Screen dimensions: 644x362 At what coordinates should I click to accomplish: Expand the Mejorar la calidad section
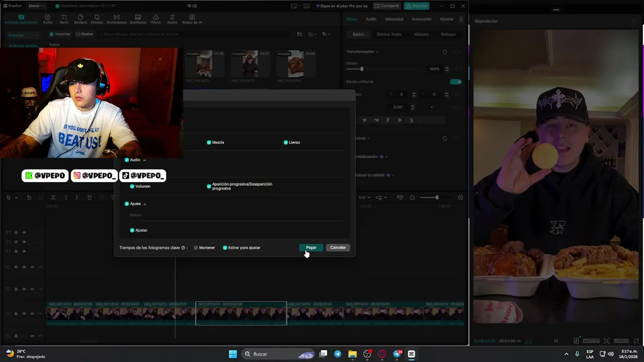(392, 175)
